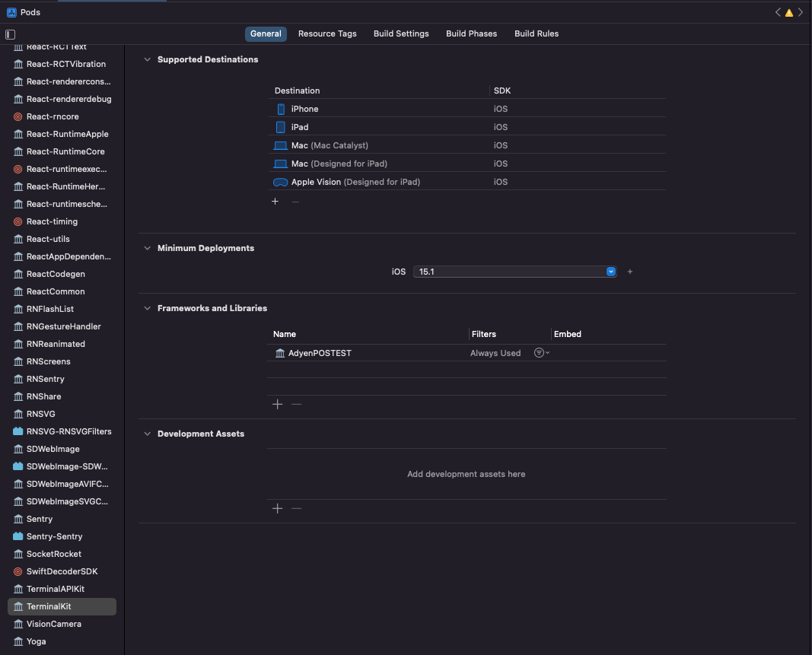The height and width of the screenshot is (655, 812).
Task: Open the Resource Tags tab
Action: pos(327,33)
